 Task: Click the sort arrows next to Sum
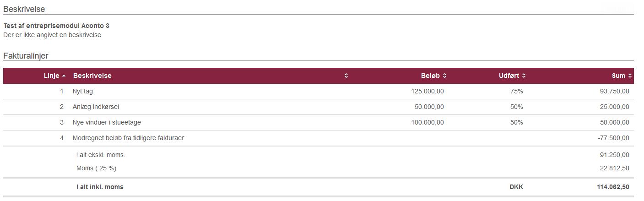(x=630, y=76)
